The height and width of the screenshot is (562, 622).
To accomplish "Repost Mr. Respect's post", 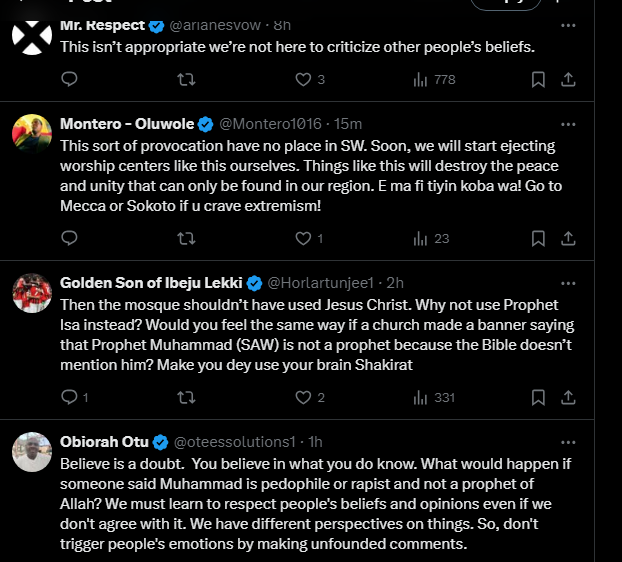I will coord(186,79).
